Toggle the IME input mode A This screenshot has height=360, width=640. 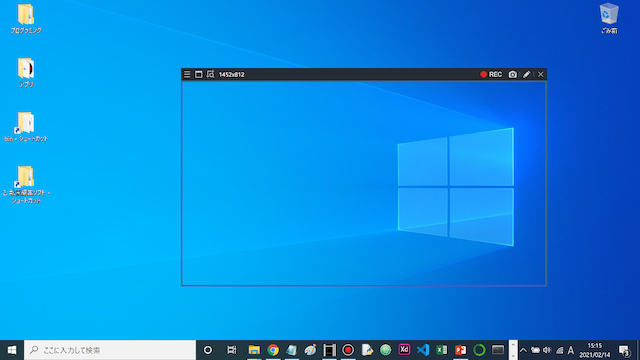571,350
